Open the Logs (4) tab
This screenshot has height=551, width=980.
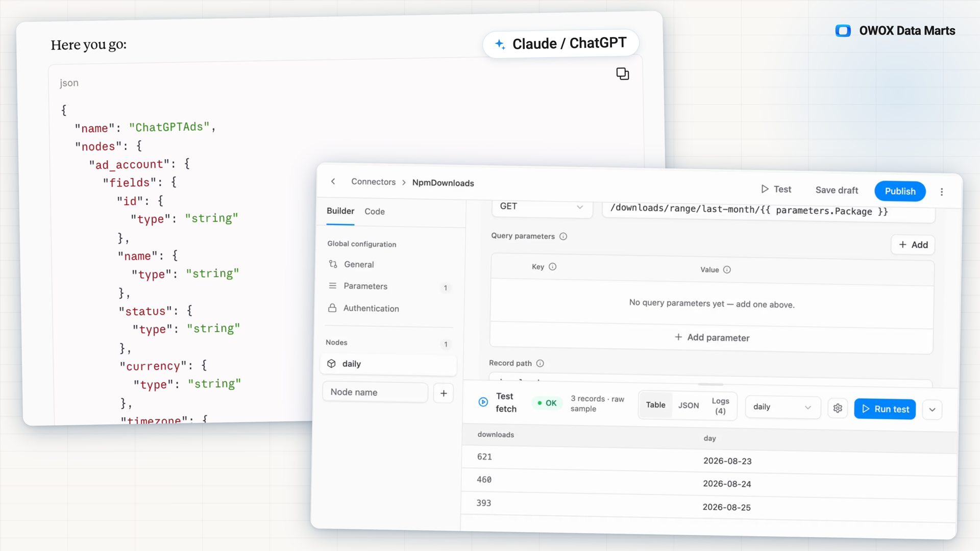click(x=720, y=406)
